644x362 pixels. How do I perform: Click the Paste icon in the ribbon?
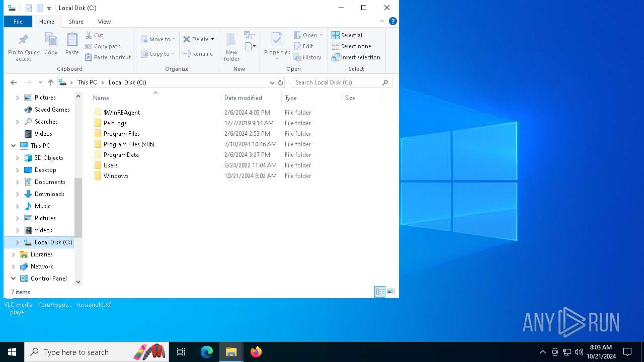(72, 40)
